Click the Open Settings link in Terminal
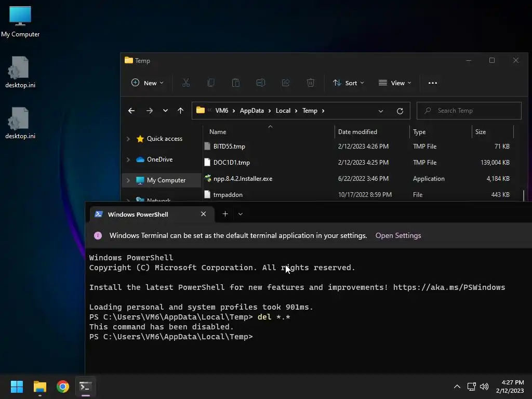 coord(398,235)
